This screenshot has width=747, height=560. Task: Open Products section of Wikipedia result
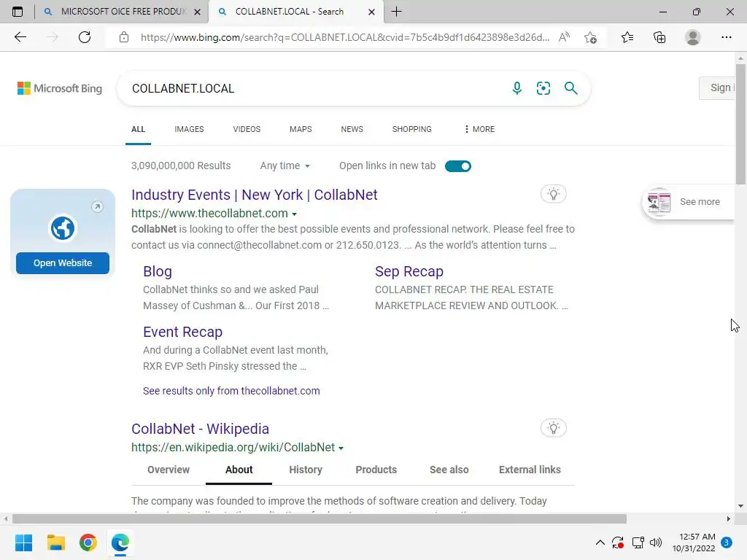click(376, 470)
